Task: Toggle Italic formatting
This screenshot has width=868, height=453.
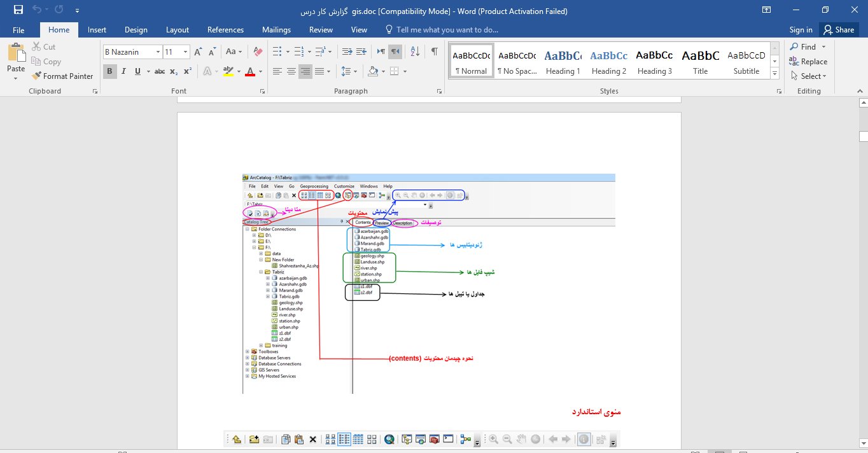Action: [123, 71]
